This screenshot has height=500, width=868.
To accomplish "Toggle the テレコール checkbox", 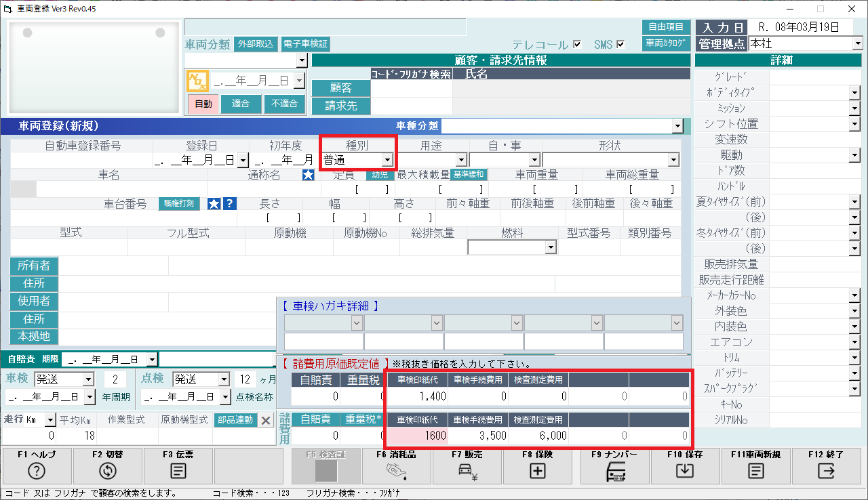I will [577, 45].
